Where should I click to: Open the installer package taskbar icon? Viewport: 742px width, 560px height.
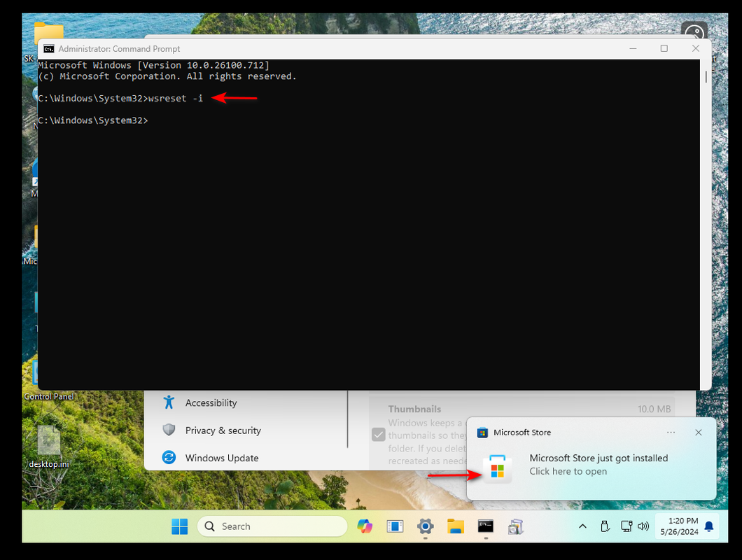click(x=516, y=526)
